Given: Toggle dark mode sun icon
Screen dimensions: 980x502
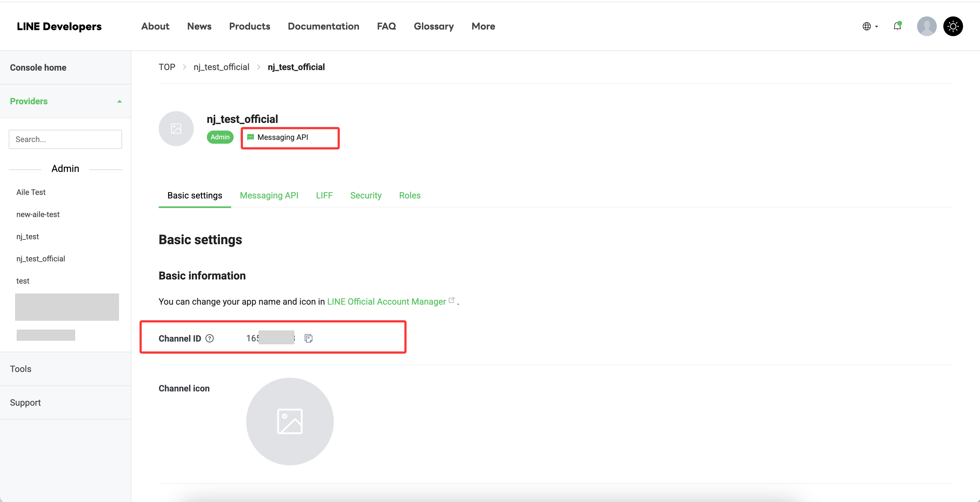Looking at the screenshot, I should coord(953,26).
